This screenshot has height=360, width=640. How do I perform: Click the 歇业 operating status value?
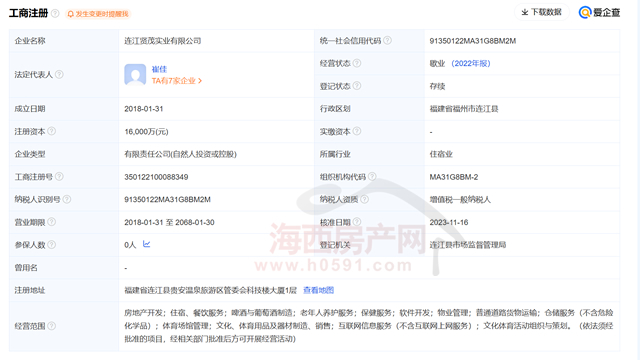point(437,63)
